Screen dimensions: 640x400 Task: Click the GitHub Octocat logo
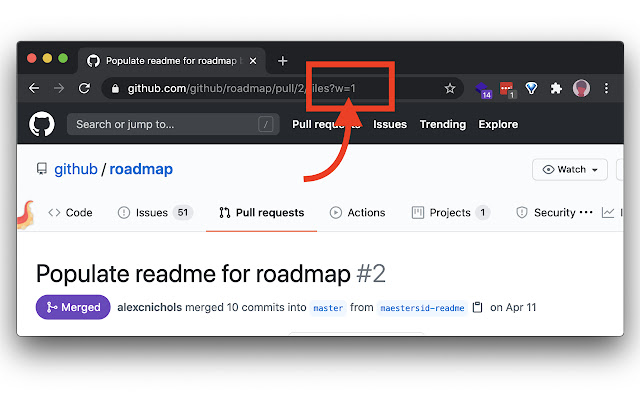pos(42,124)
